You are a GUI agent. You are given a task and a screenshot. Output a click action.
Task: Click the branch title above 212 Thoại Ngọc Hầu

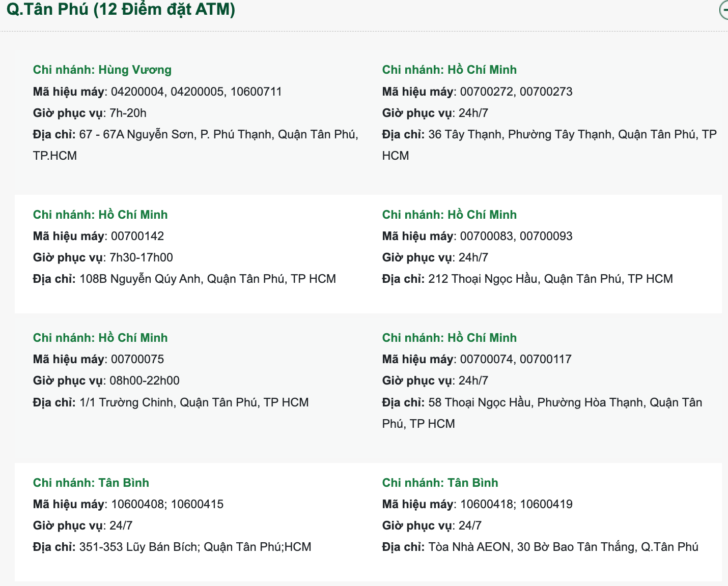449,215
